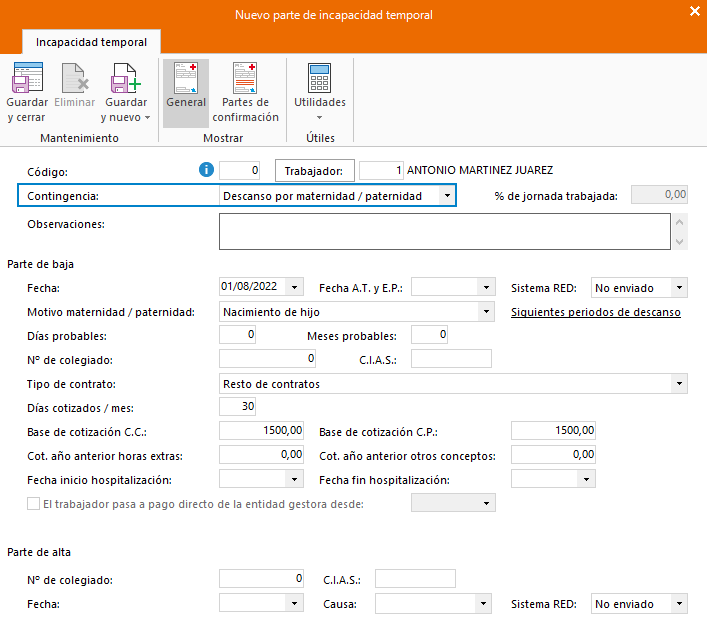Expand the Contingencia dropdown
This screenshot has height=626, width=707.
pos(446,196)
